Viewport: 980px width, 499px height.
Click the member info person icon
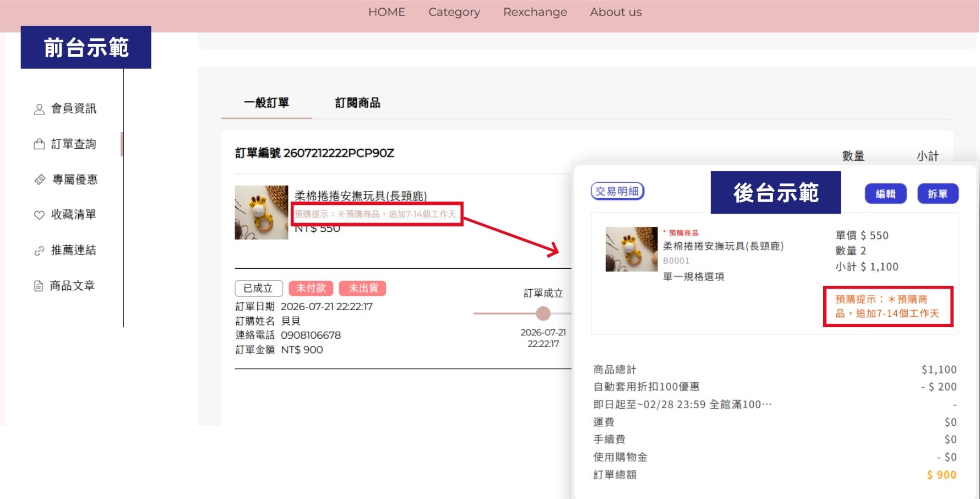point(39,110)
